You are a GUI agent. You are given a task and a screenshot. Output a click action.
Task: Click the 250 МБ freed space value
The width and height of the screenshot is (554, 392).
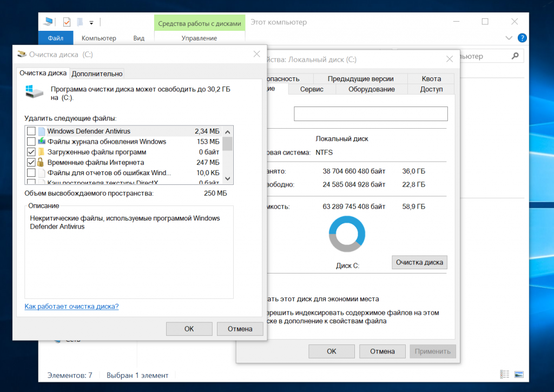[x=215, y=193]
